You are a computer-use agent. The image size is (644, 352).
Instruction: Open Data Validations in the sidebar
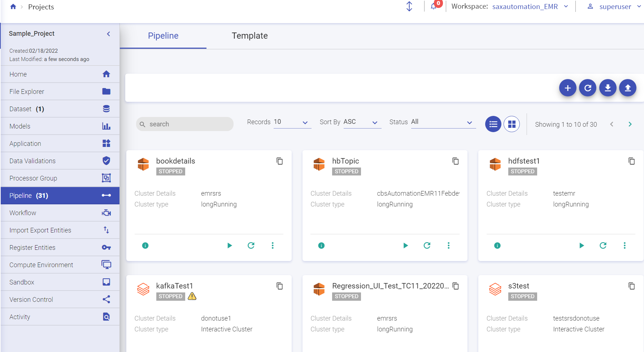coord(60,161)
